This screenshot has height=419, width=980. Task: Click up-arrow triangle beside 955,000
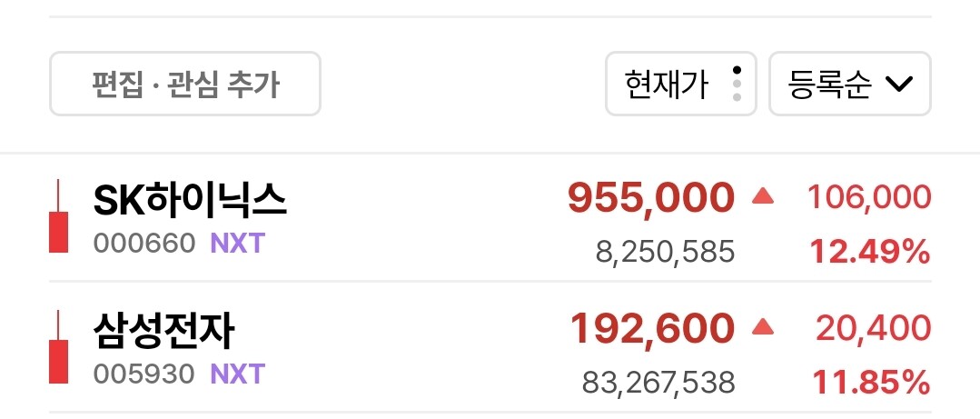click(763, 195)
